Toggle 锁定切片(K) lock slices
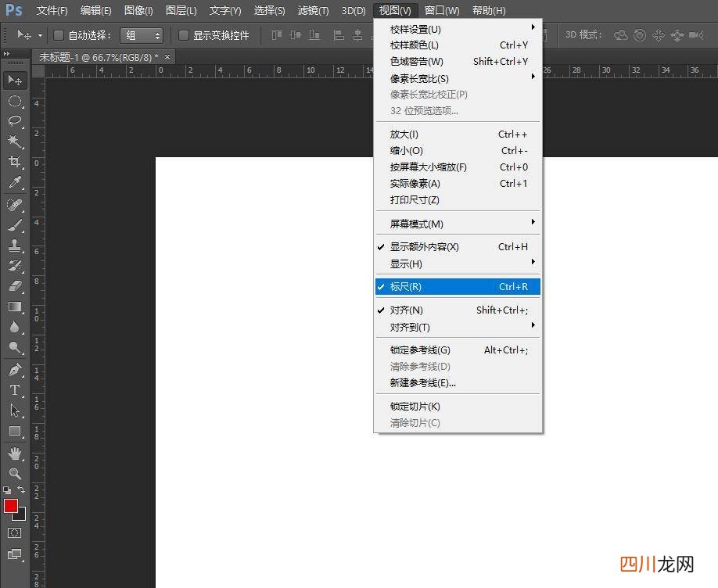The height and width of the screenshot is (588, 718). [458, 406]
